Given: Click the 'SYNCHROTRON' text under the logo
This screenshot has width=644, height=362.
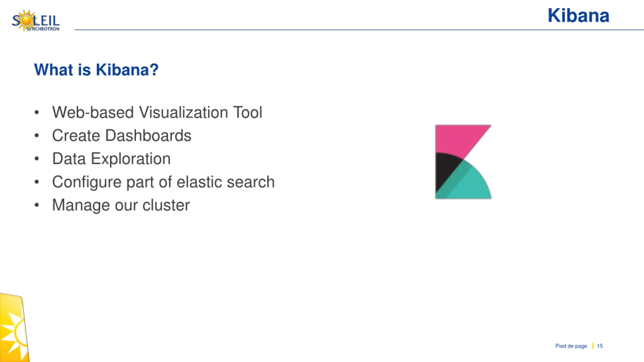Looking at the screenshot, I should (43, 29).
